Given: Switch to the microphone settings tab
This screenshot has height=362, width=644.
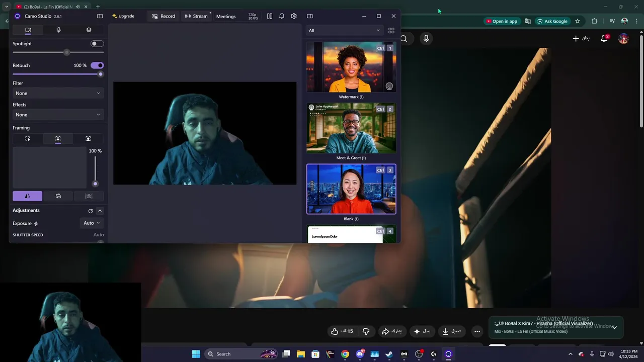Looking at the screenshot, I should click(58, 30).
